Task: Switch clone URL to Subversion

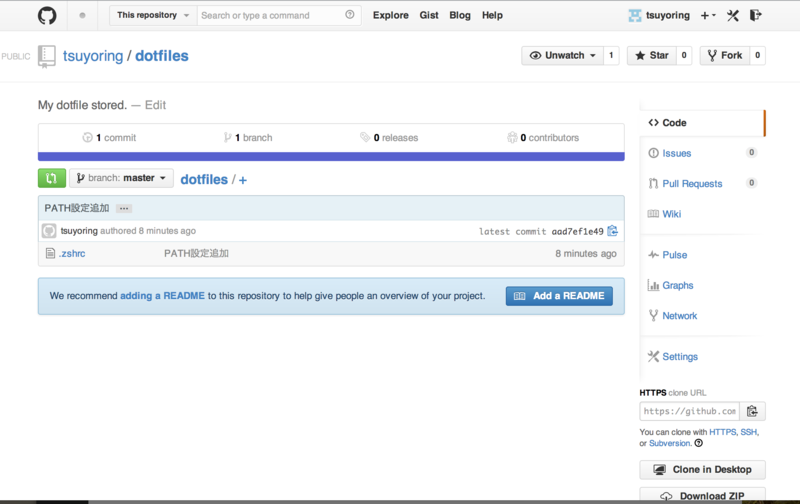Action: [669, 443]
